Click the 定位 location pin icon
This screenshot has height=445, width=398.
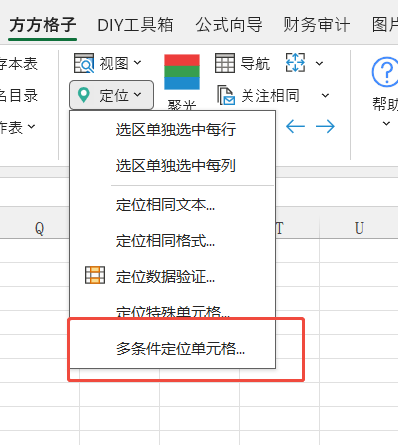point(84,95)
